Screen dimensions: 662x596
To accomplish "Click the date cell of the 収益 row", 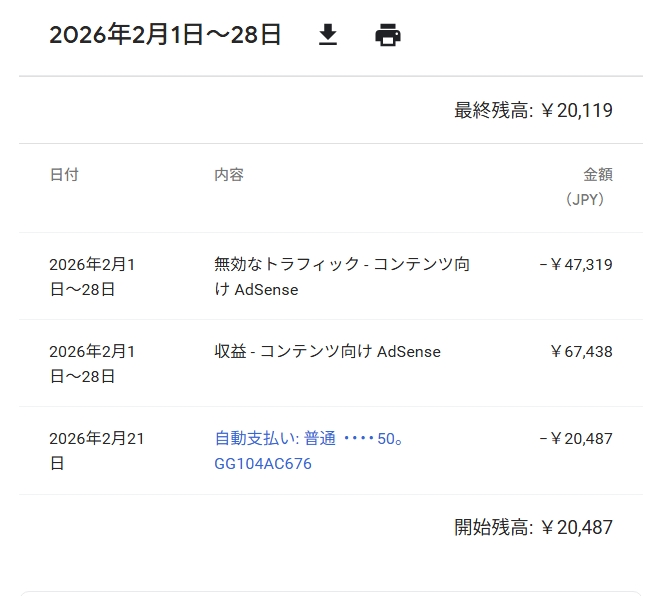I will (91, 364).
